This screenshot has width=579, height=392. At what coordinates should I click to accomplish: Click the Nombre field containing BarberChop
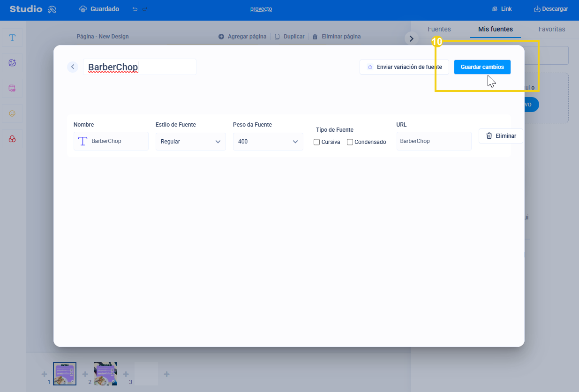pos(111,141)
